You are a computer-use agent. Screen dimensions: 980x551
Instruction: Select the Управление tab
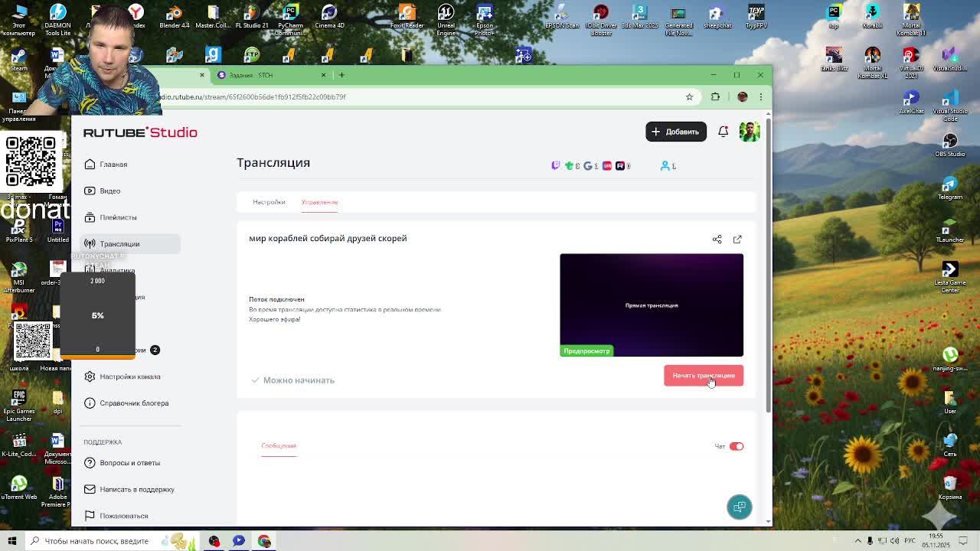coord(319,202)
